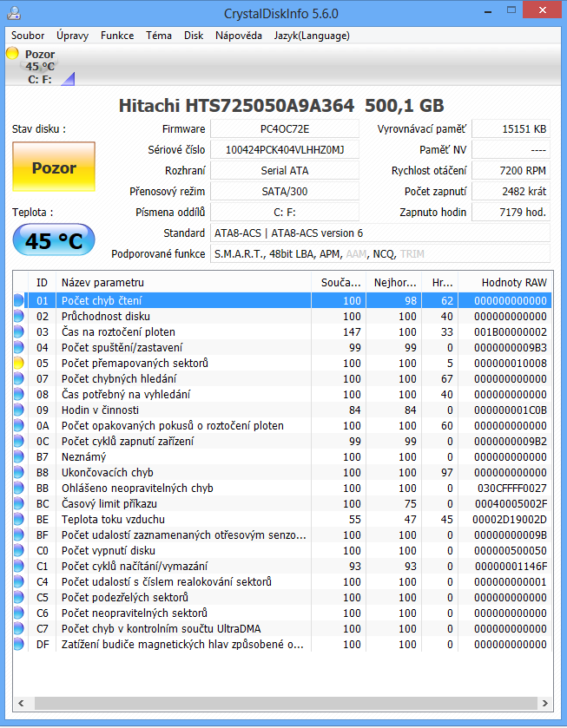Click the status dot for 02 Průchodnost disku
This screenshot has height=728, width=567.
pos(18,316)
